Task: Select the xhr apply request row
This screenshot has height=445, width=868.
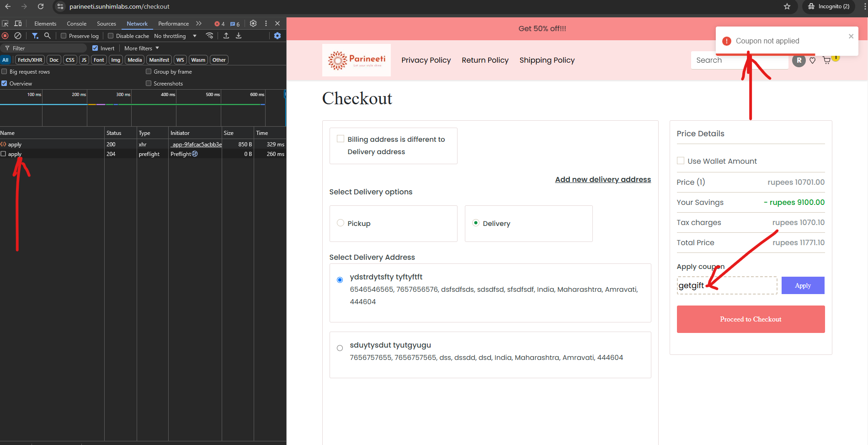Action: click(143, 144)
